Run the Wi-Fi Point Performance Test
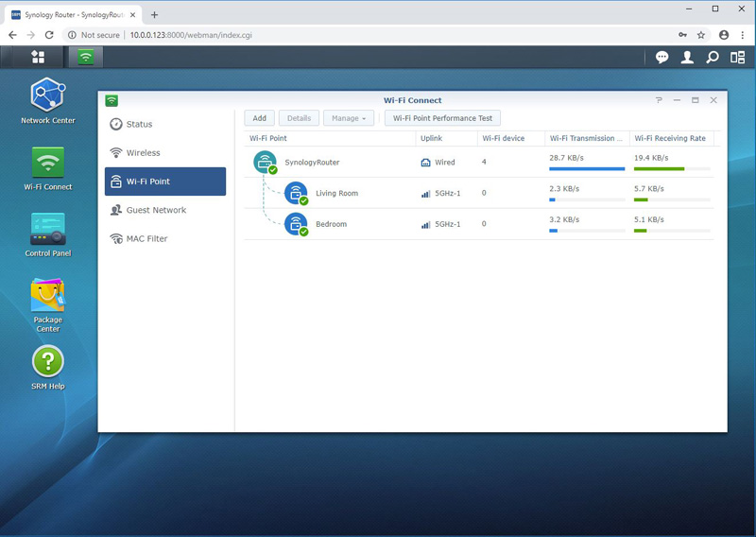The height and width of the screenshot is (537, 756). pyautogui.click(x=442, y=118)
